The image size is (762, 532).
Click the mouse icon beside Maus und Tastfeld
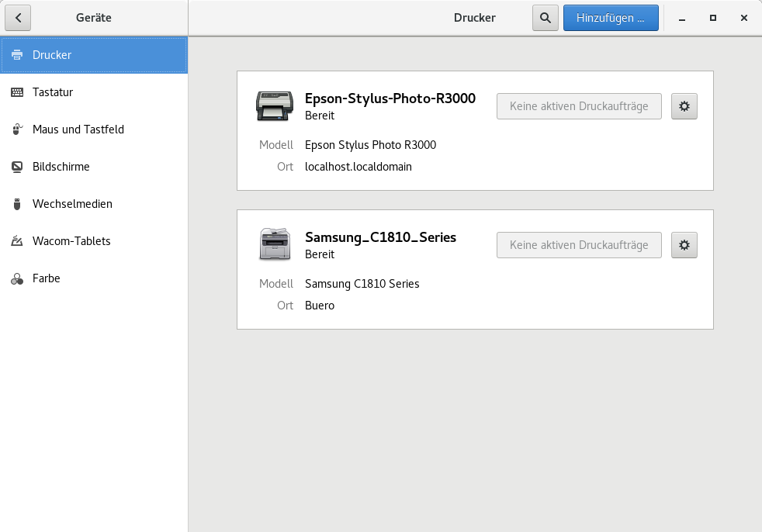17,130
